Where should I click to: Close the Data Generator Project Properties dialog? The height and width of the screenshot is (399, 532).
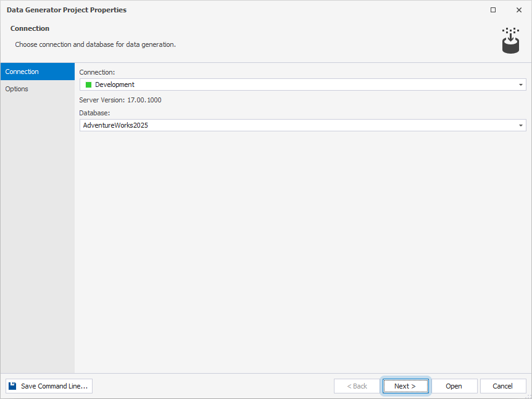[519, 10]
